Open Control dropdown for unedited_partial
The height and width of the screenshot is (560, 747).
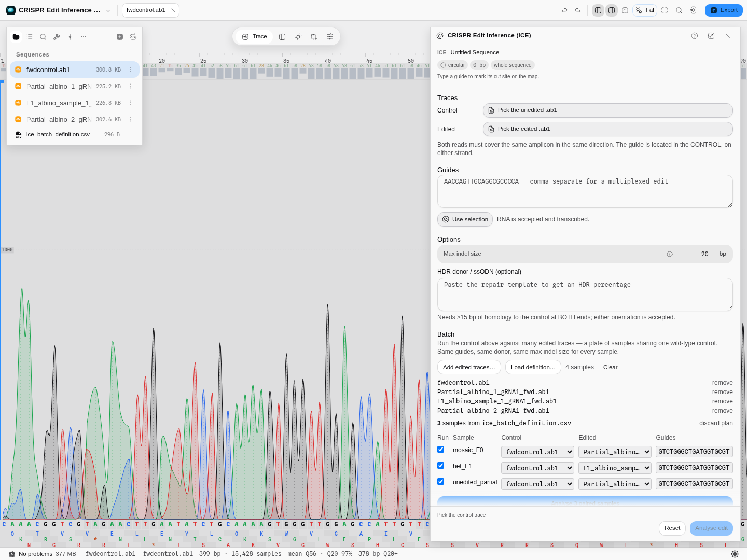[x=537, y=484]
